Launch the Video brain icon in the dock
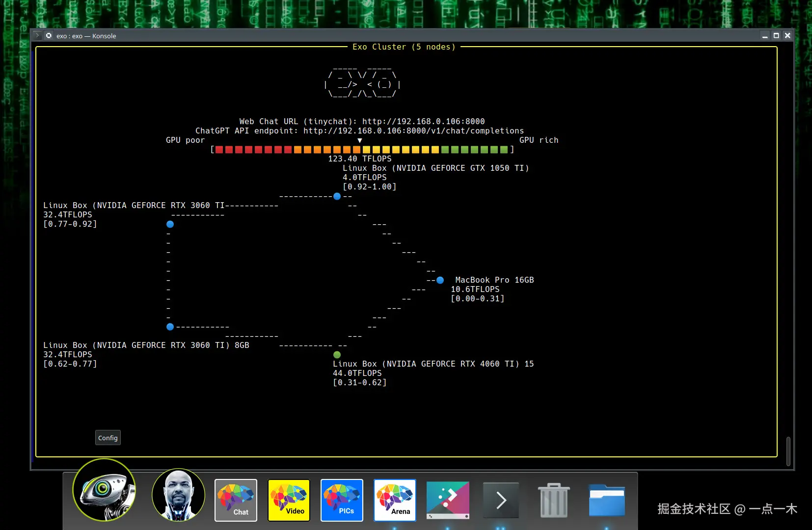The image size is (812, 530). pyautogui.click(x=289, y=500)
